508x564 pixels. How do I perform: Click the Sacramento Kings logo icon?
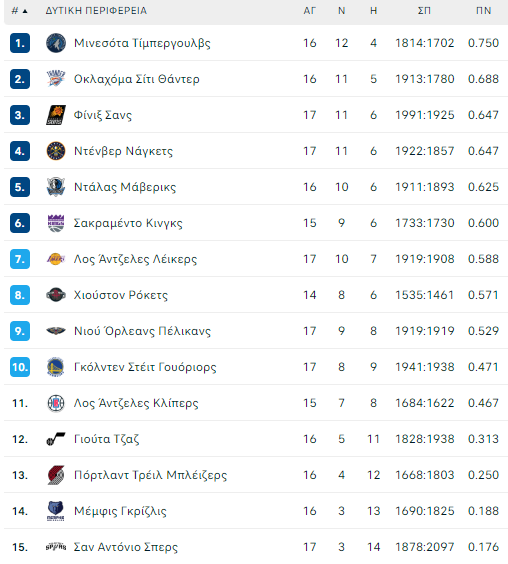pos(56,223)
